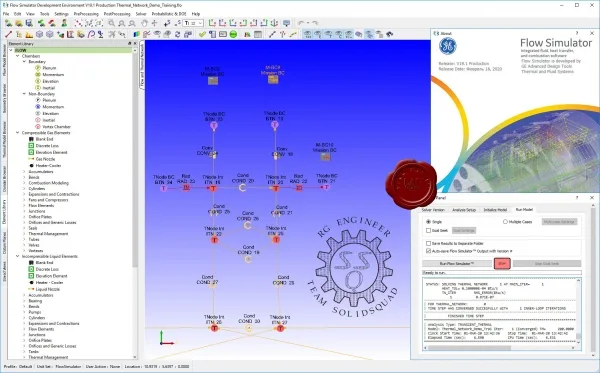Click the Conv CONV 34 element on canvas

215,155
